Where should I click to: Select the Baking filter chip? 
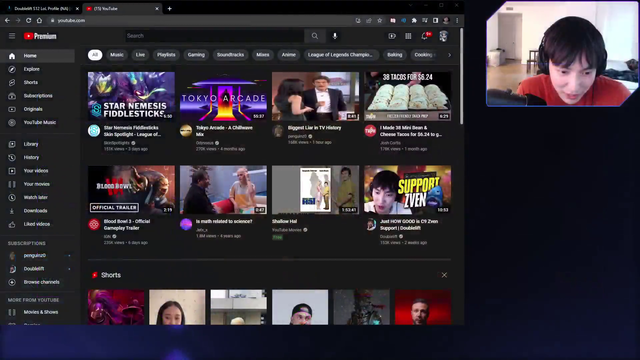[x=395, y=55]
